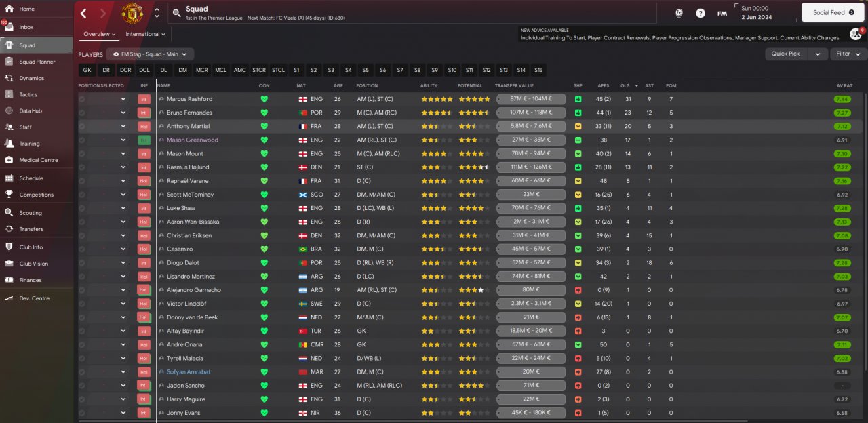Click the Manchester United club badge
868x423 pixels.
point(132,13)
